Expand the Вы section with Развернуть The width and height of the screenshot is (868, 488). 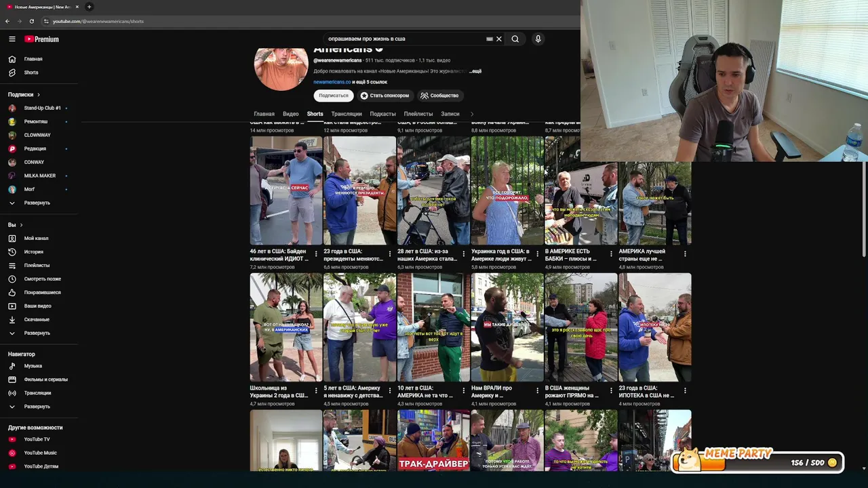pos(37,333)
